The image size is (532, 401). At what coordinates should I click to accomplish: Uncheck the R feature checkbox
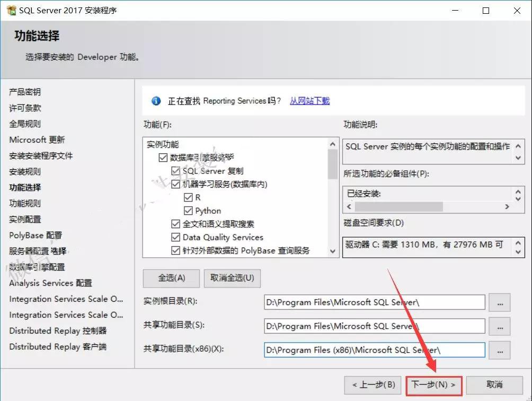click(x=188, y=197)
